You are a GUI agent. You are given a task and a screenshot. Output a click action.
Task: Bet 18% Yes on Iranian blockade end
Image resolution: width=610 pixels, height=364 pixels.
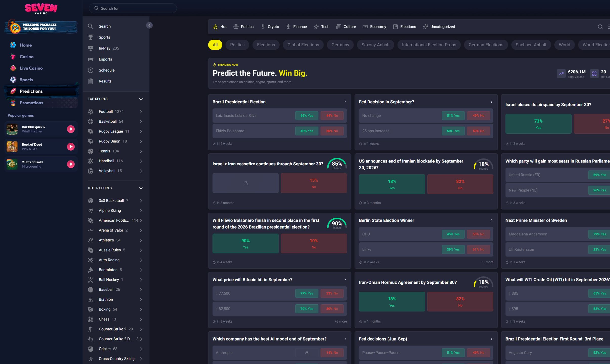392,184
